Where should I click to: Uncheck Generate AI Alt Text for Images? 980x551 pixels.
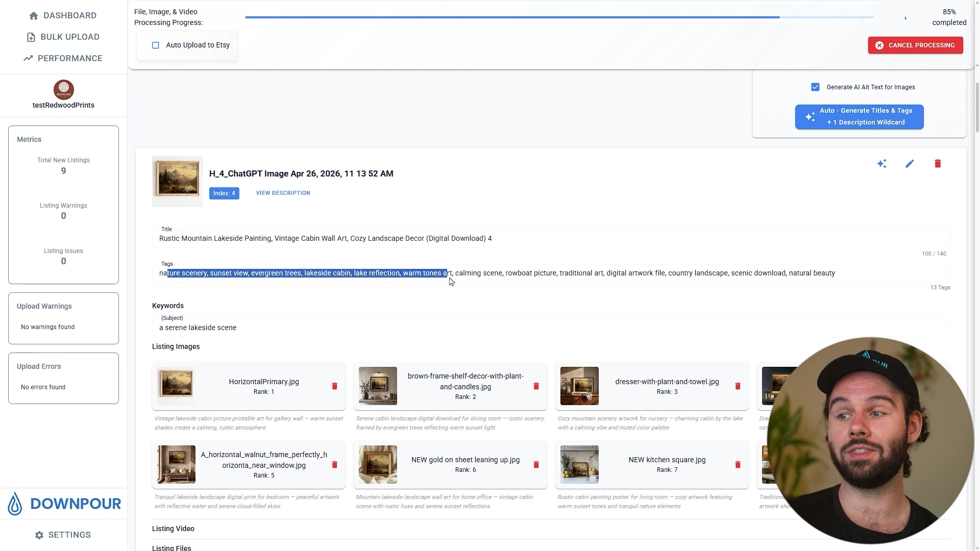816,87
